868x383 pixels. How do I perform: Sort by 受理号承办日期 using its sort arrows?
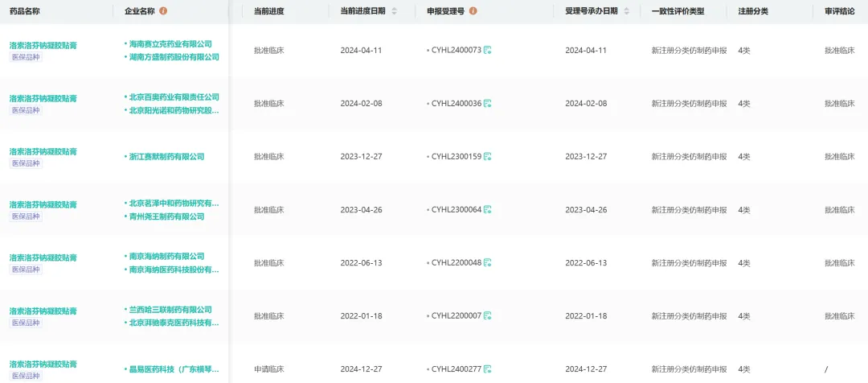[x=627, y=11]
